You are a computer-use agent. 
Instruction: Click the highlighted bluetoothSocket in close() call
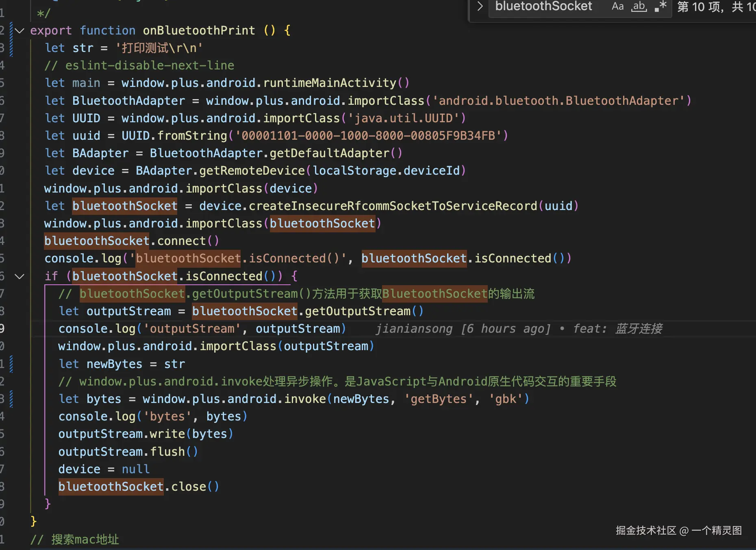(111, 487)
